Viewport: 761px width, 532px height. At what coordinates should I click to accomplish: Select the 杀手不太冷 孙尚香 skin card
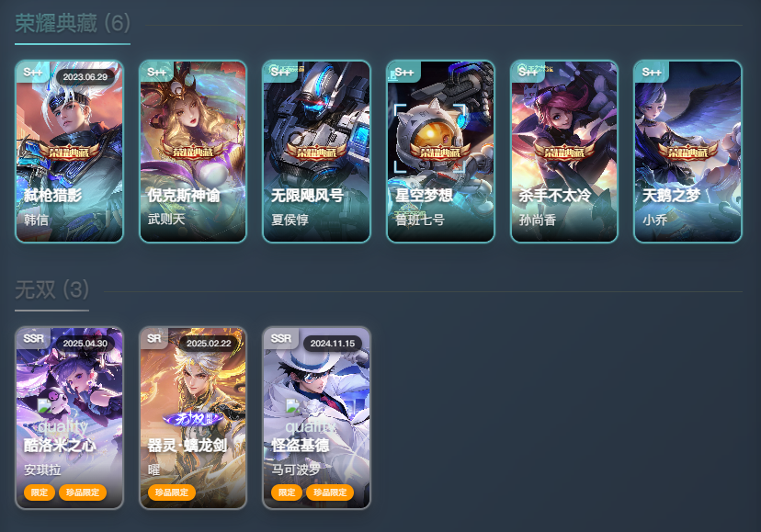(x=564, y=152)
